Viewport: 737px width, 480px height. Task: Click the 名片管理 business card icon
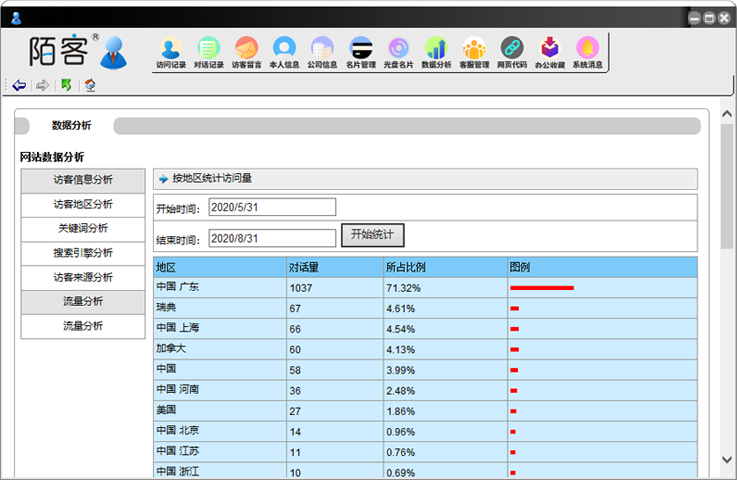[x=360, y=52]
